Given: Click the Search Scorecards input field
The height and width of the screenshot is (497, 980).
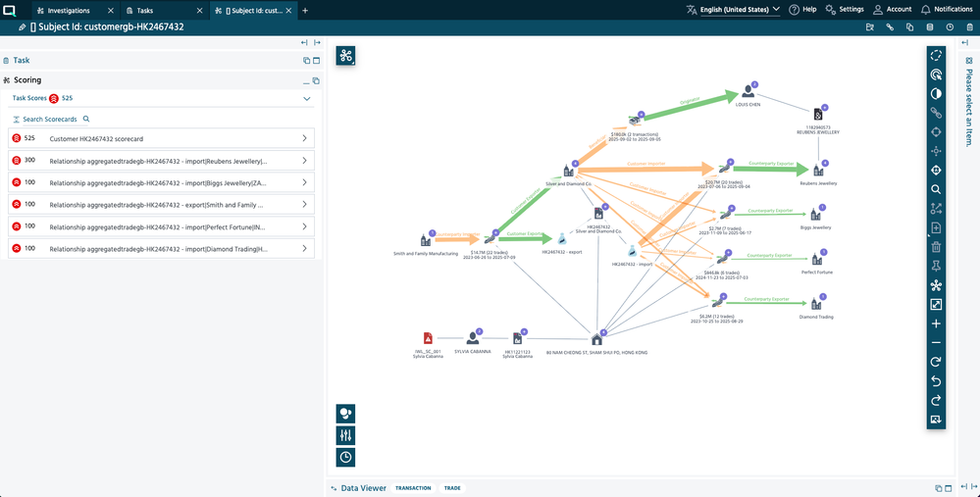Looking at the screenshot, I should coord(51,119).
